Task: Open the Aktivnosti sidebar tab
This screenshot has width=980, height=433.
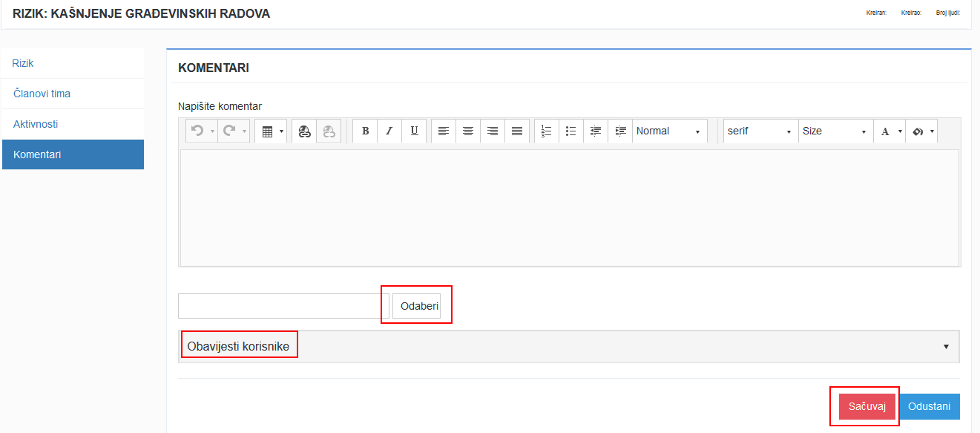Action: pos(73,124)
